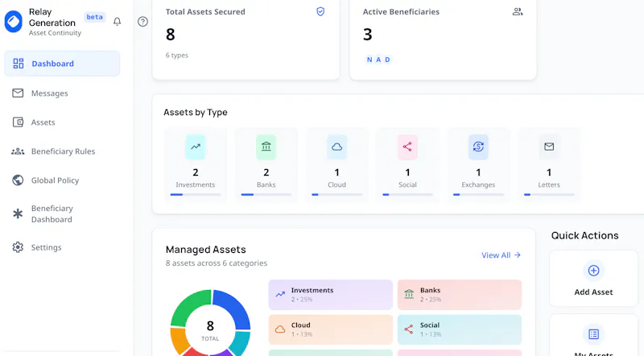Viewport: 644px width, 356px height.
Task: Click "Total Assets Secured" card title
Action: [205, 12]
